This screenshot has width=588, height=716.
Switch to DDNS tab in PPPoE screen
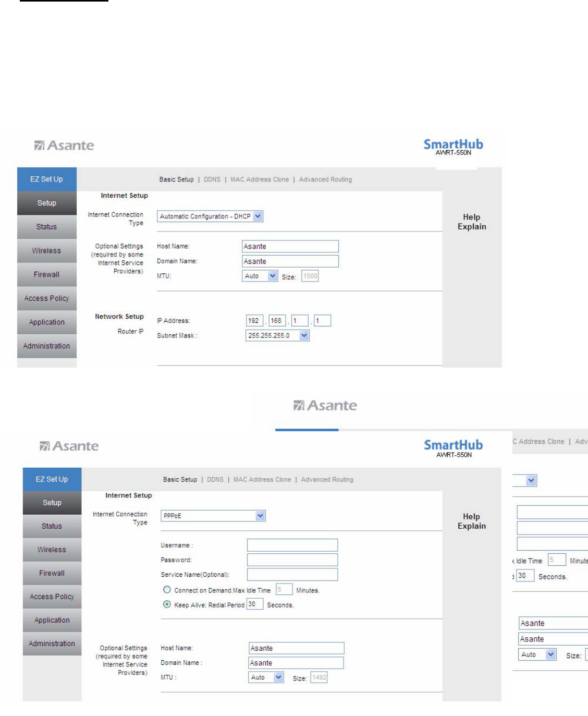(x=215, y=480)
